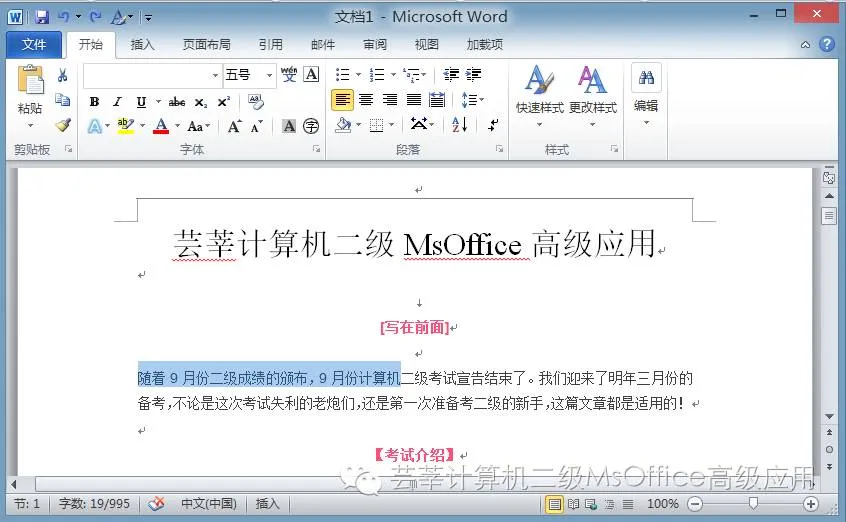Click the zoom in plus button
The image size is (846, 522).
point(810,504)
